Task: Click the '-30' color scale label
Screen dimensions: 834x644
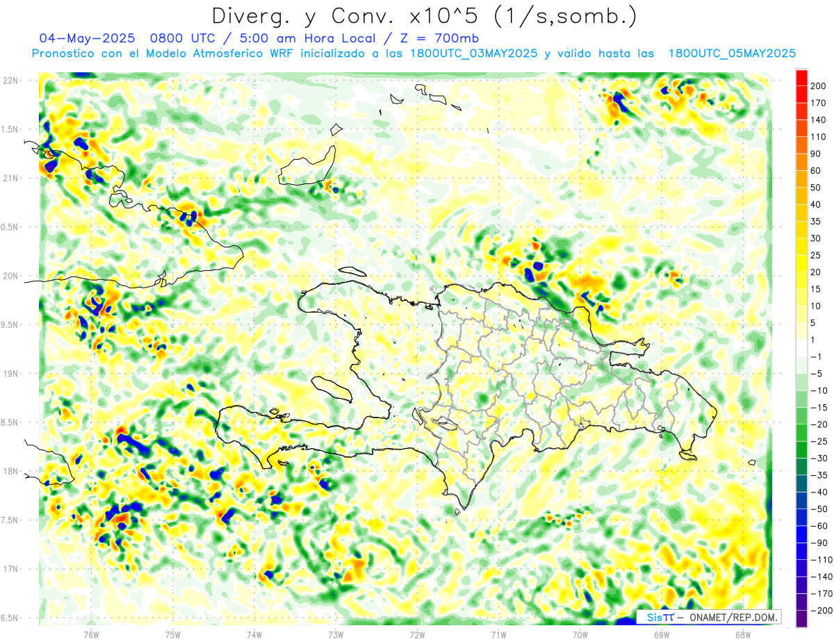Action: pyautogui.click(x=819, y=459)
